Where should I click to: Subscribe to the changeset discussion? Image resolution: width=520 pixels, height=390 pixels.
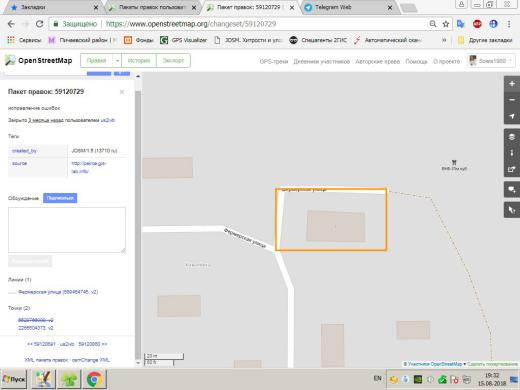pyautogui.click(x=60, y=198)
